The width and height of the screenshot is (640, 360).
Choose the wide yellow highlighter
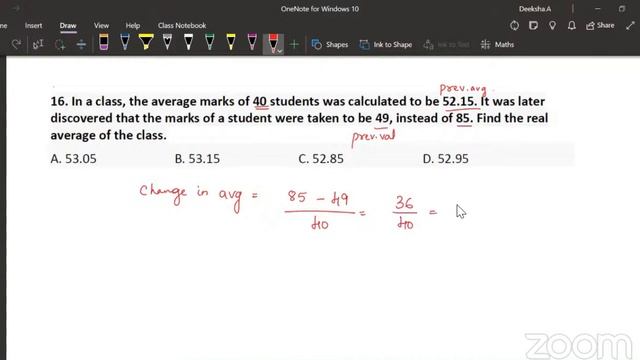146,42
